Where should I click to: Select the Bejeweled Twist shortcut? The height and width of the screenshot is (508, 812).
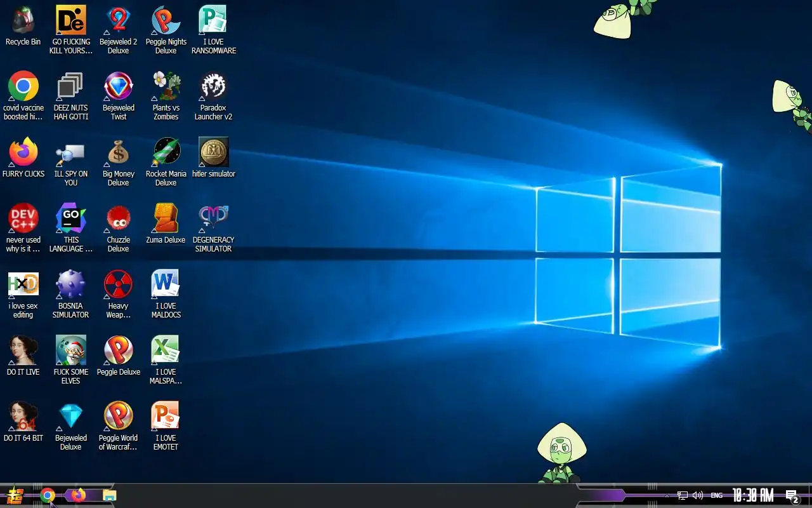(x=119, y=96)
